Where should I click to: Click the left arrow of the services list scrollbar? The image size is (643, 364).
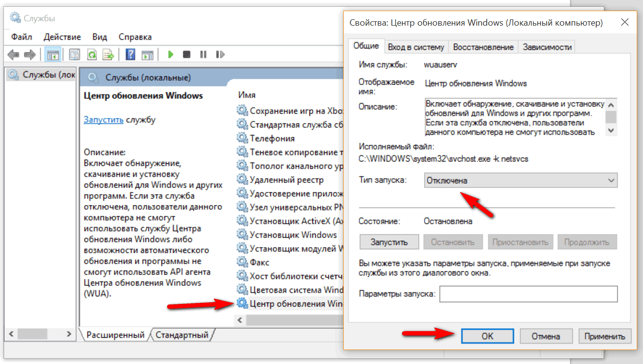tap(240, 320)
